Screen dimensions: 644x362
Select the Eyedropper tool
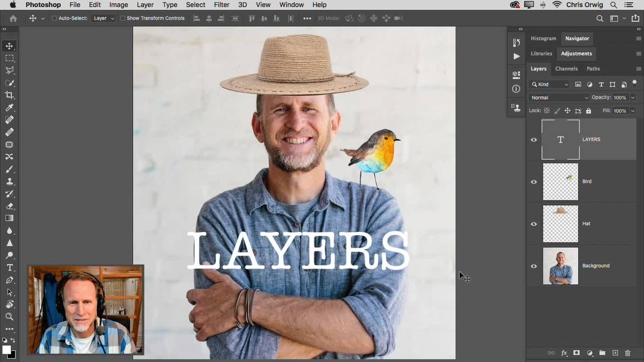pos(10,108)
